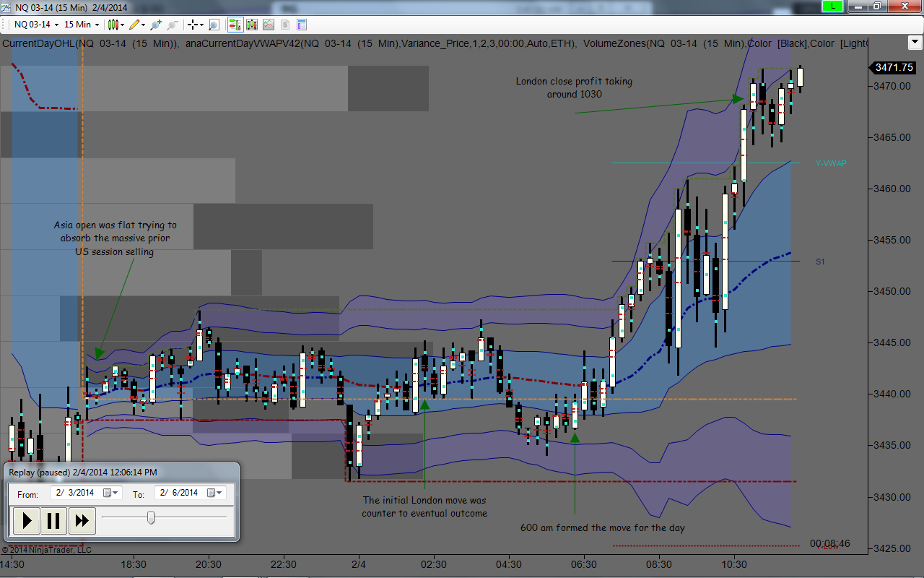Image resolution: width=924 pixels, height=578 pixels.
Task: Click the 600 am formed the move annotation
Action: (x=603, y=527)
